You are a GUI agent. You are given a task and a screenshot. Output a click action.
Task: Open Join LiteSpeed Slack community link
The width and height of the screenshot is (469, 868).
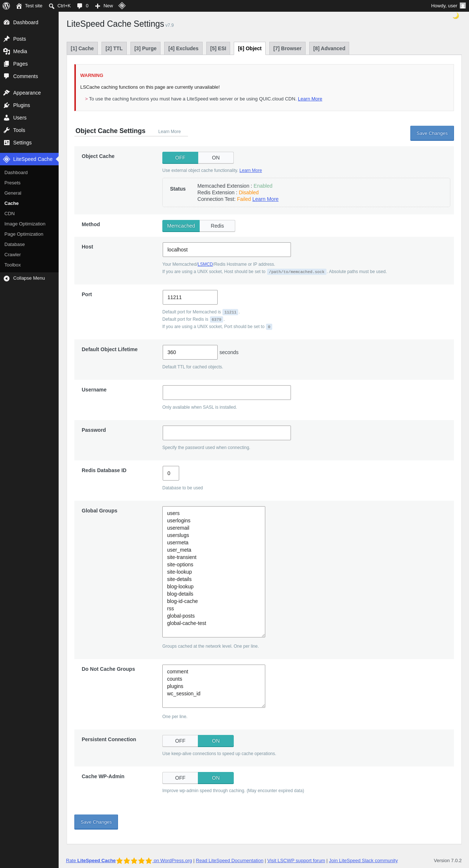click(363, 861)
